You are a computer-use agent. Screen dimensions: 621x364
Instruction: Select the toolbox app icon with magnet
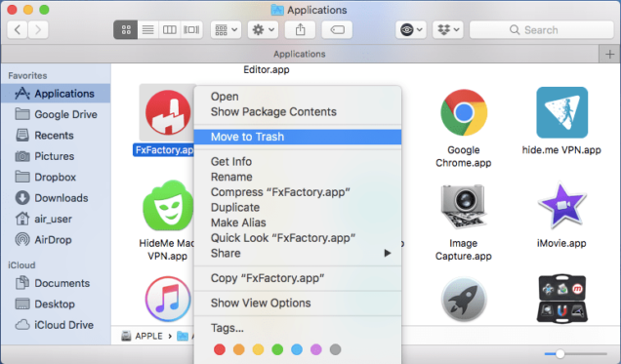(561, 300)
